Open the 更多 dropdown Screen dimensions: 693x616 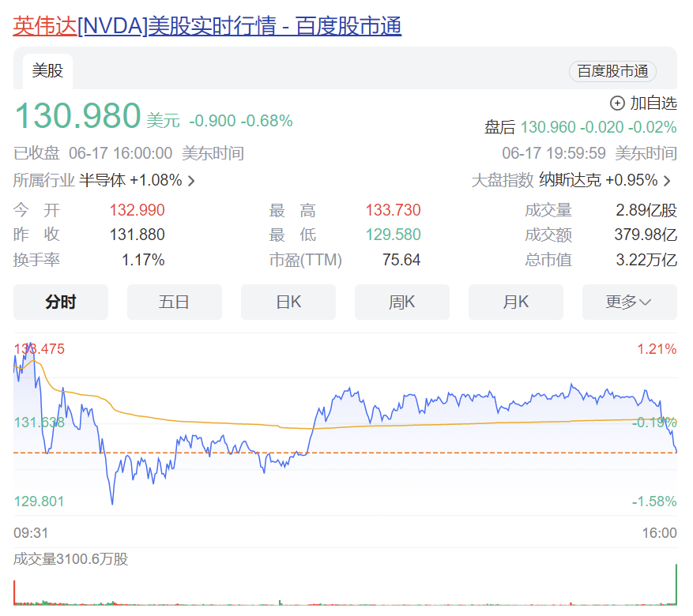pyautogui.click(x=629, y=302)
